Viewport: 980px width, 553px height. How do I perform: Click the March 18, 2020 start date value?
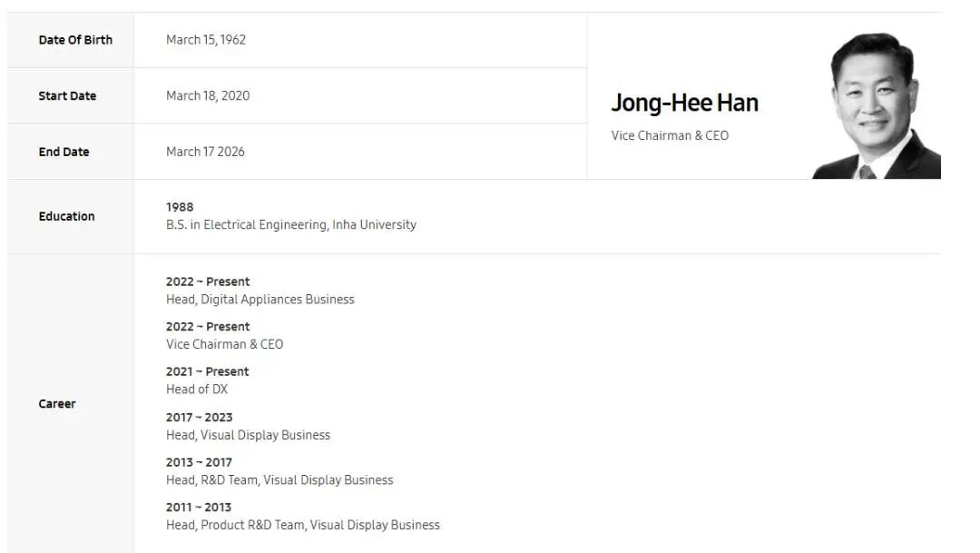tap(208, 96)
